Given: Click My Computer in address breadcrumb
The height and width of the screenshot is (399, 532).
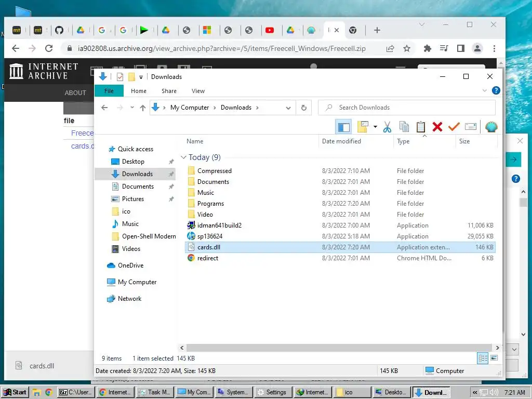Looking at the screenshot, I should 190,108.
